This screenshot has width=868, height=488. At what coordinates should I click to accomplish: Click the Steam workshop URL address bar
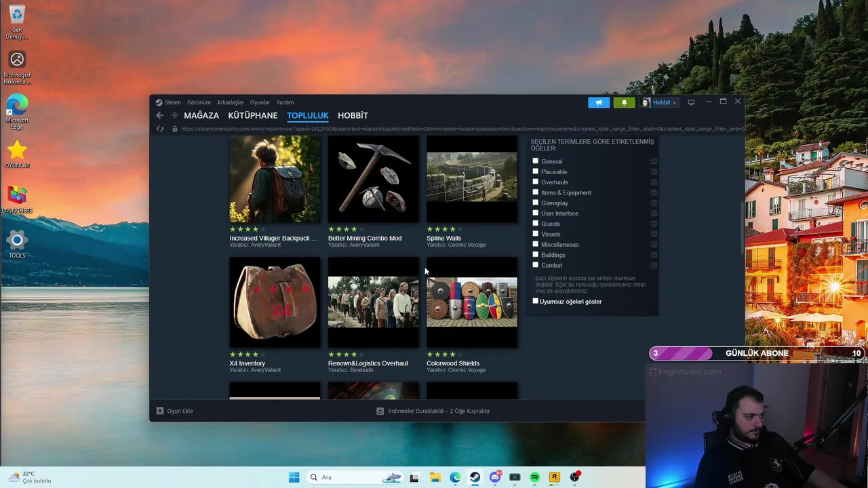coord(462,129)
